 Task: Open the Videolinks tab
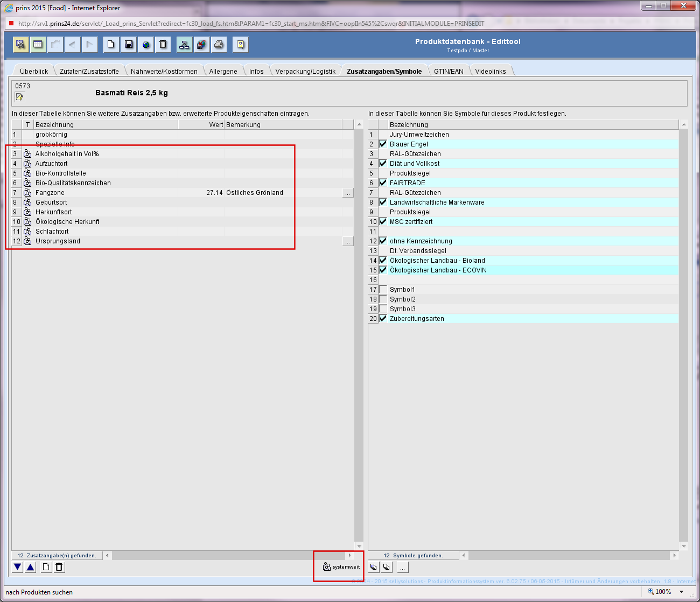(491, 71)
